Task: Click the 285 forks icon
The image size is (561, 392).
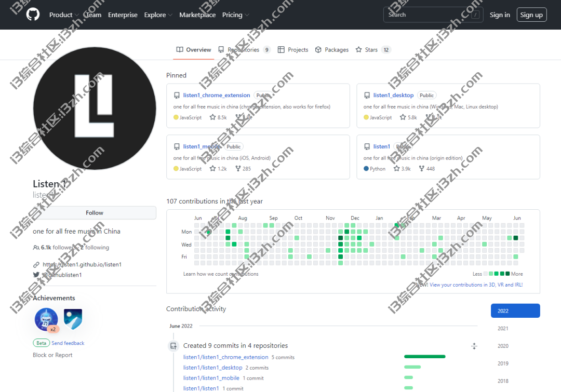Action: (x=238, y=168)
